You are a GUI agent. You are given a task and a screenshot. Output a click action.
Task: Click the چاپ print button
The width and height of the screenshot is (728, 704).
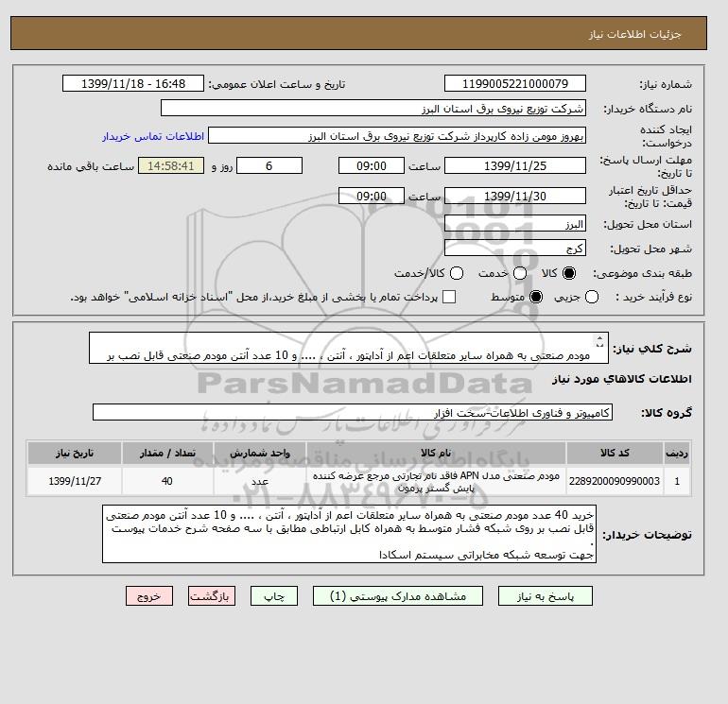click(x=274, y=596)
